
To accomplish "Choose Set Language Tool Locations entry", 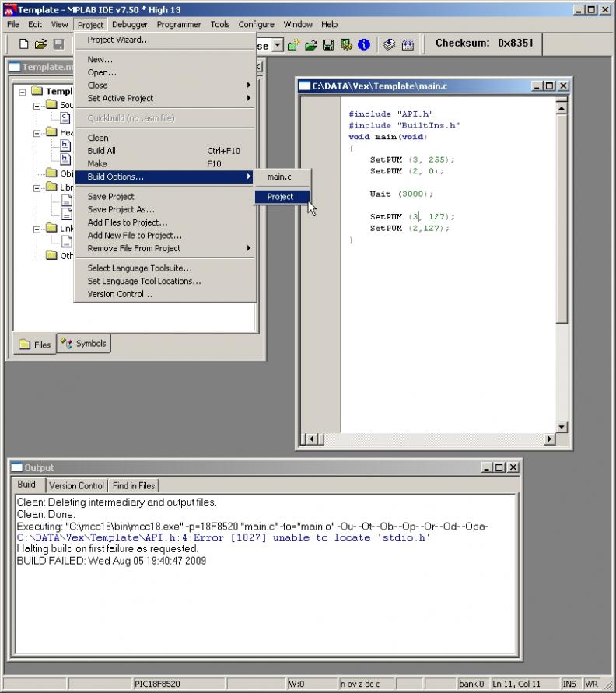I will [166, 281].
